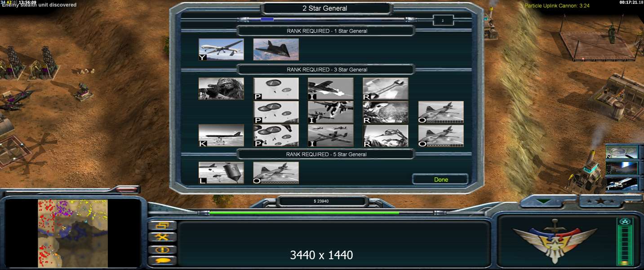Viewport: 644px width, 270px height.
Task: Select the bomber carpet bomb power marked K
Action: pyautogui.click(x=221, y=136)
